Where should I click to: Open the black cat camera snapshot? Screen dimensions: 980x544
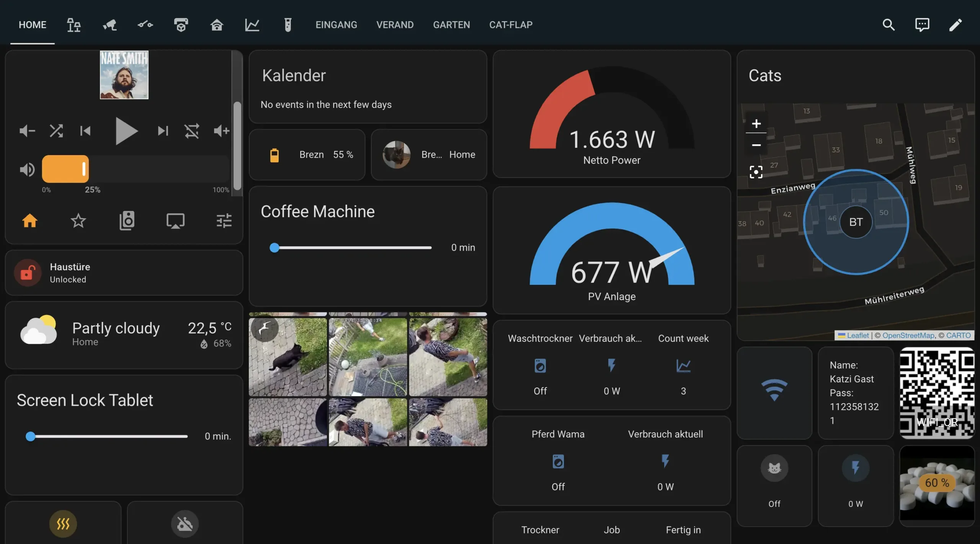(x=288, y=357)
